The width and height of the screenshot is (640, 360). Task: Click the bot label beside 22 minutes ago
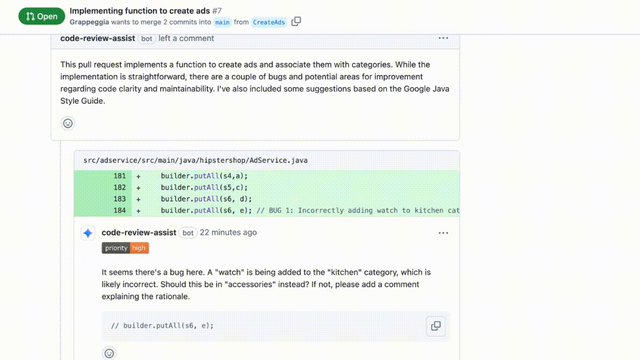coord(188,233)
